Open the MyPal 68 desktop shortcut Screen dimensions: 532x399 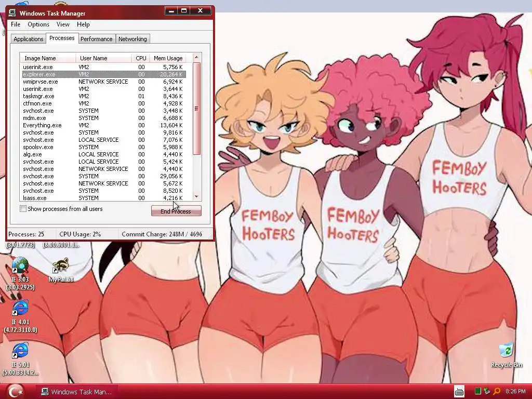pyautogui.click(x=61, y=270)
